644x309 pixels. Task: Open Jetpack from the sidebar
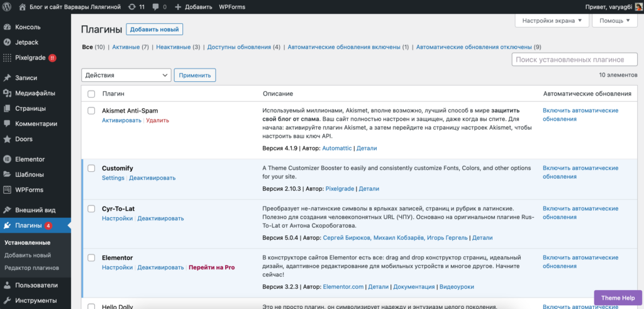tap(27, 42)
